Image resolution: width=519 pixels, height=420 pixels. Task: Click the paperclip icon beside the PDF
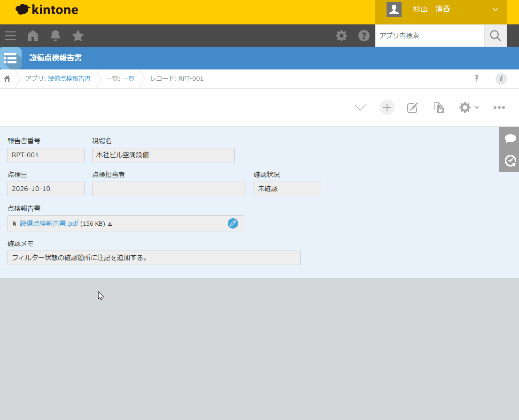[x=14, y=224]
